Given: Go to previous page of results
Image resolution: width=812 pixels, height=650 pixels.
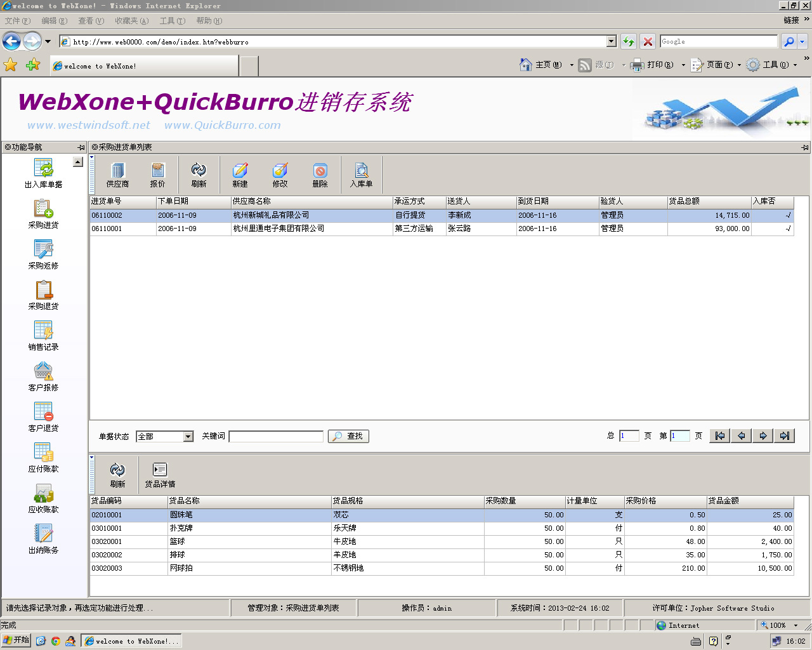Looking at the screenshot, I should point(742,436).
